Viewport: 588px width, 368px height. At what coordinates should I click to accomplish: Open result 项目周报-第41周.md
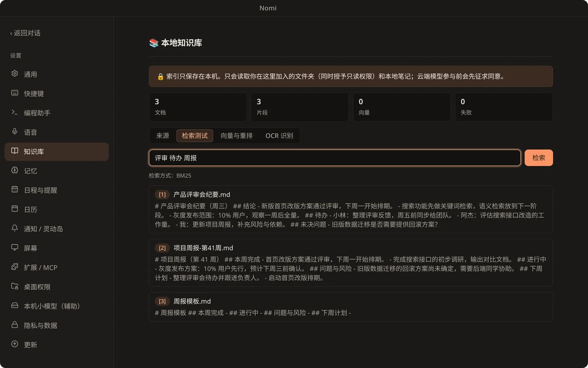click(351, 263)
